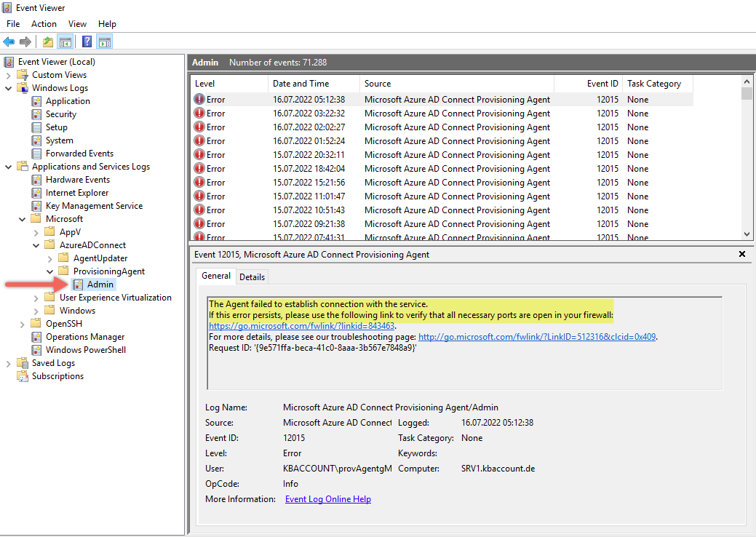
Task: Click the event list scrollbar up arrow
Action: click(747, 81)
